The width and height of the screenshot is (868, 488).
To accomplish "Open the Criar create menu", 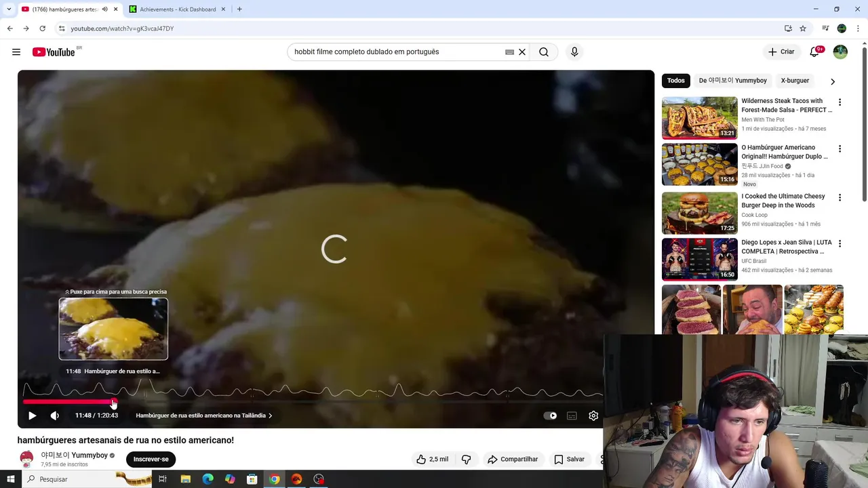I will (781, 52).
